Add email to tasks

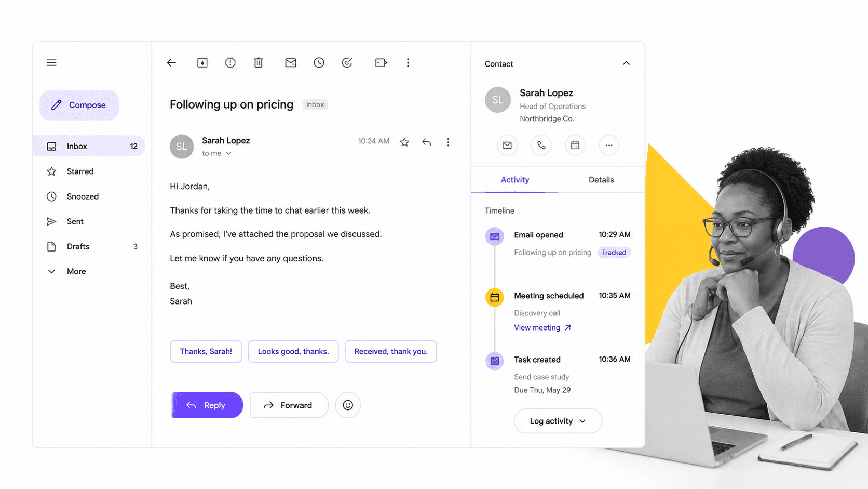[x=347, y=63]
